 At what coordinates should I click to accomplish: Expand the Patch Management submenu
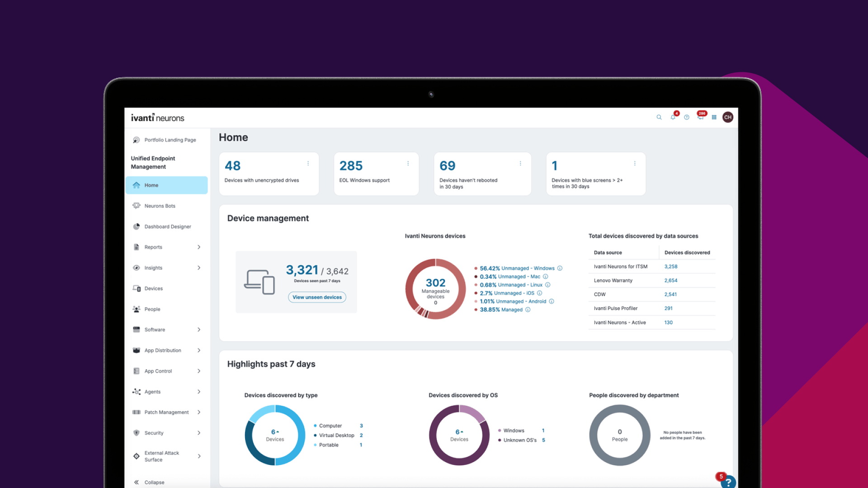click(x=199, y=413)
